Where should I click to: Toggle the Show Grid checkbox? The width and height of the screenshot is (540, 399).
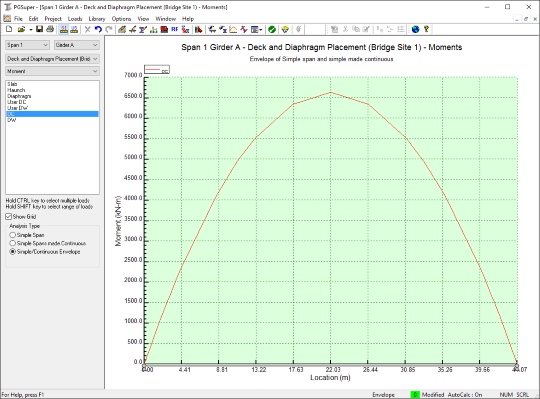pyautogui.click(x=21, y=217)
